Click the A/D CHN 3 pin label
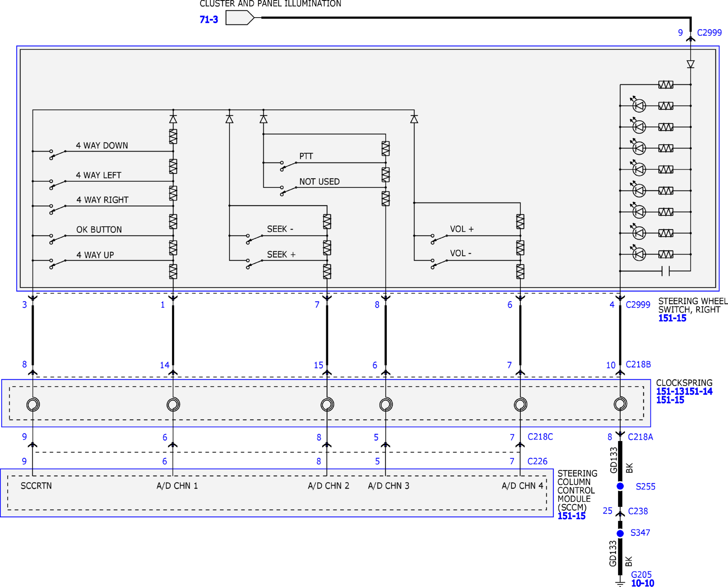Image resolution: width=728 pixels, height=587 pixels. pyautogui.click(x=388, y=486)
